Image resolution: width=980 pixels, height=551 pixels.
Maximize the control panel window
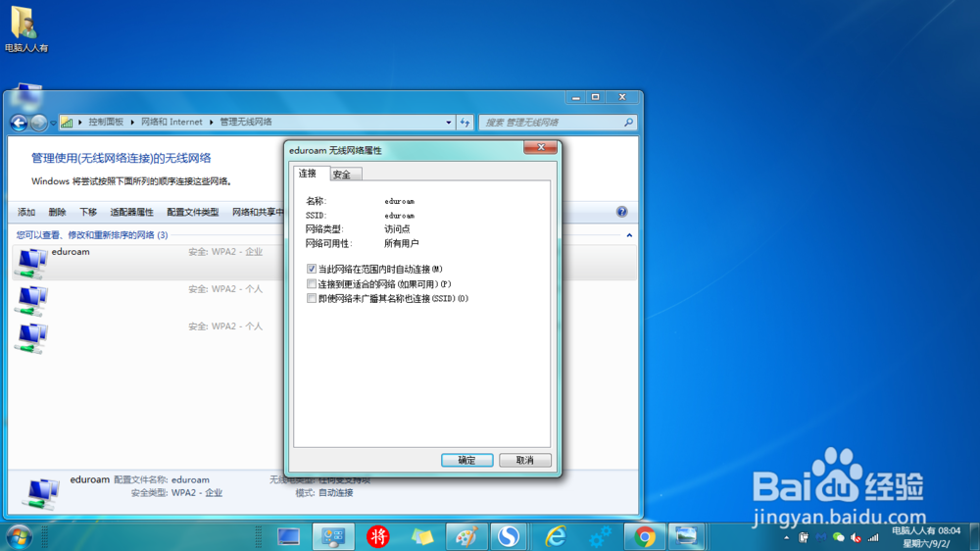(x=596, y=97)
